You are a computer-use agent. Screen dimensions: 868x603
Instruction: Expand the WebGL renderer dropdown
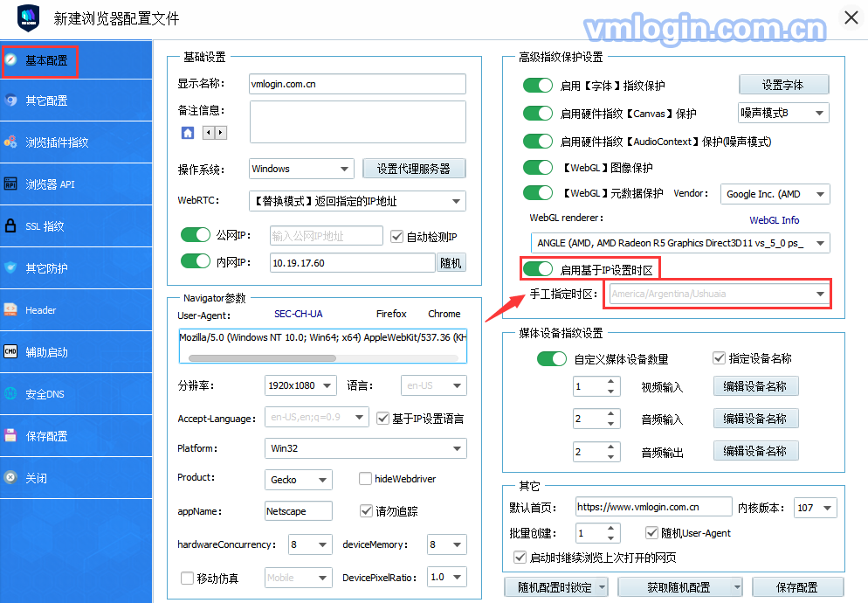point(679,243)
